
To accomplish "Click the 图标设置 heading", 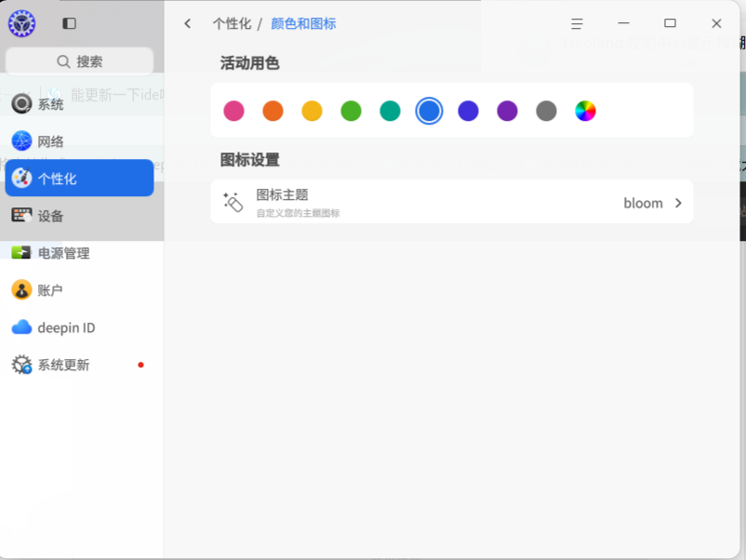I will click(250, 160).
